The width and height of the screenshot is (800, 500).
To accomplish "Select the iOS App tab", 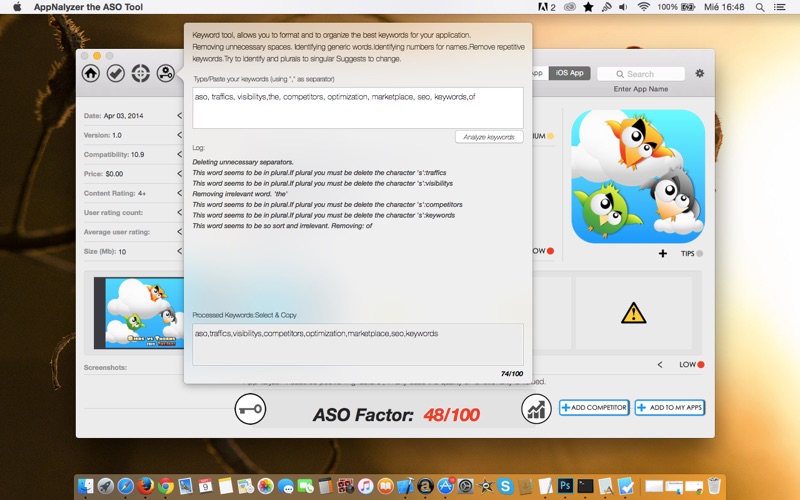I will click(x=569, y=73).
